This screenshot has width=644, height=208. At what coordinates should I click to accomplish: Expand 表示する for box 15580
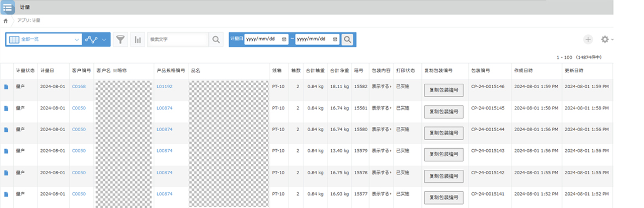pyautogui.click(x=381, y=129)
